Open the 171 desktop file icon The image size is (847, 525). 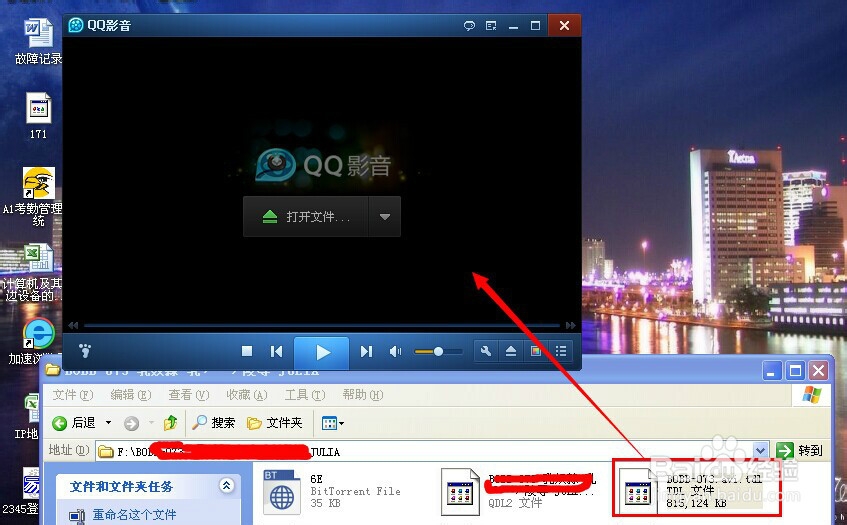[38, 116]
